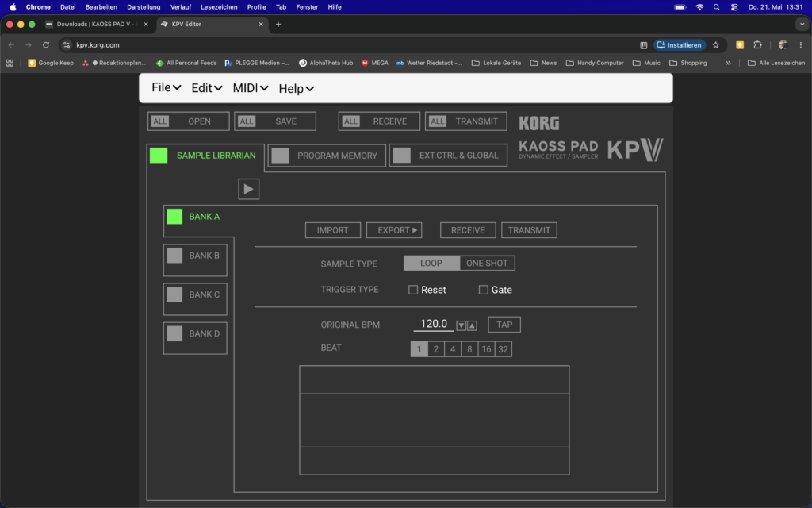Open the MIDI dropdown menu

(251, 88)
